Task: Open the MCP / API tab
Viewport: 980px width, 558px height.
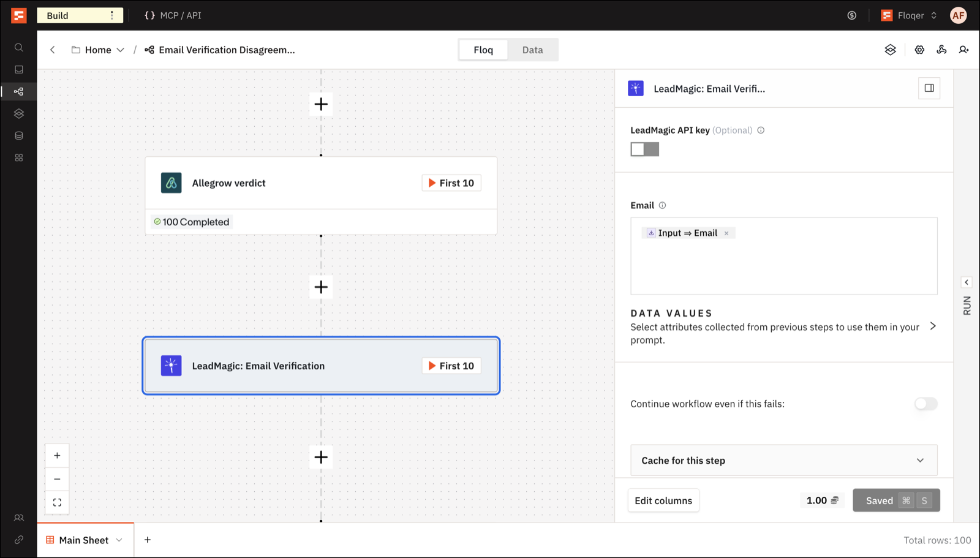Action: (x=173, y=15)
